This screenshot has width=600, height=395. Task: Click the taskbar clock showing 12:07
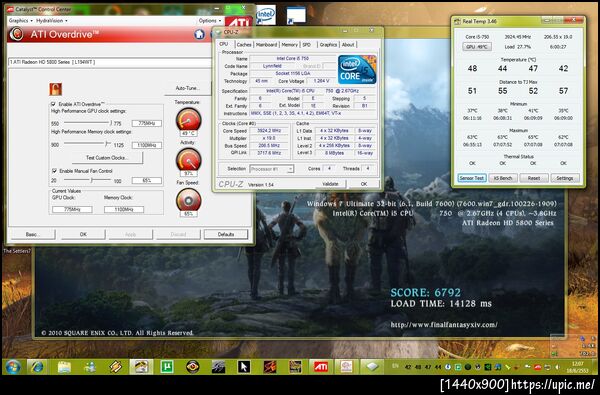click(x=577, y=367)
